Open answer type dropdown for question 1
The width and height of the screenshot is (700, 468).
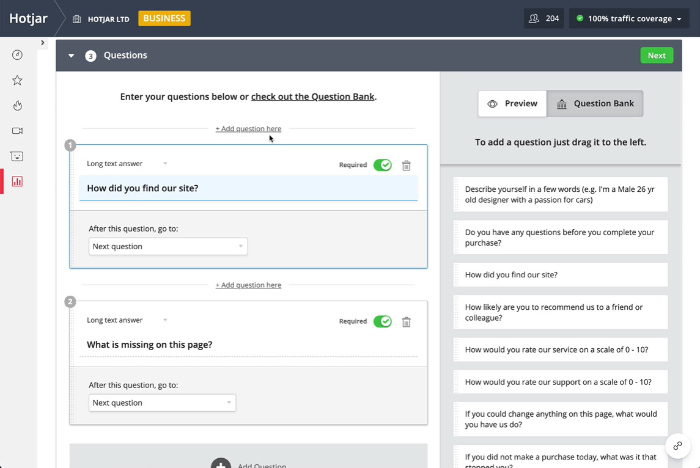tap(127, 163)
